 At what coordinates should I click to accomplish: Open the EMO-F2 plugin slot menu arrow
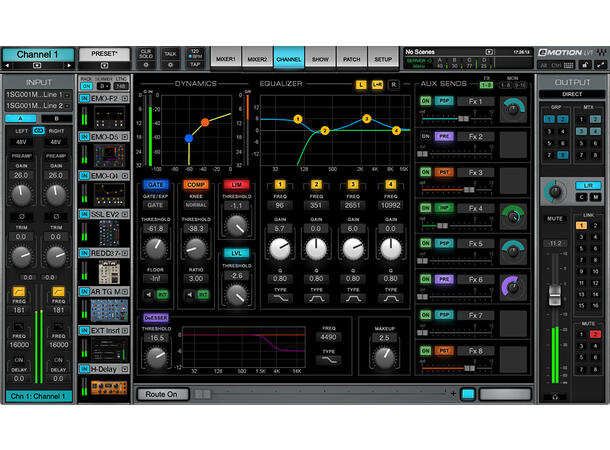point(124,98)
